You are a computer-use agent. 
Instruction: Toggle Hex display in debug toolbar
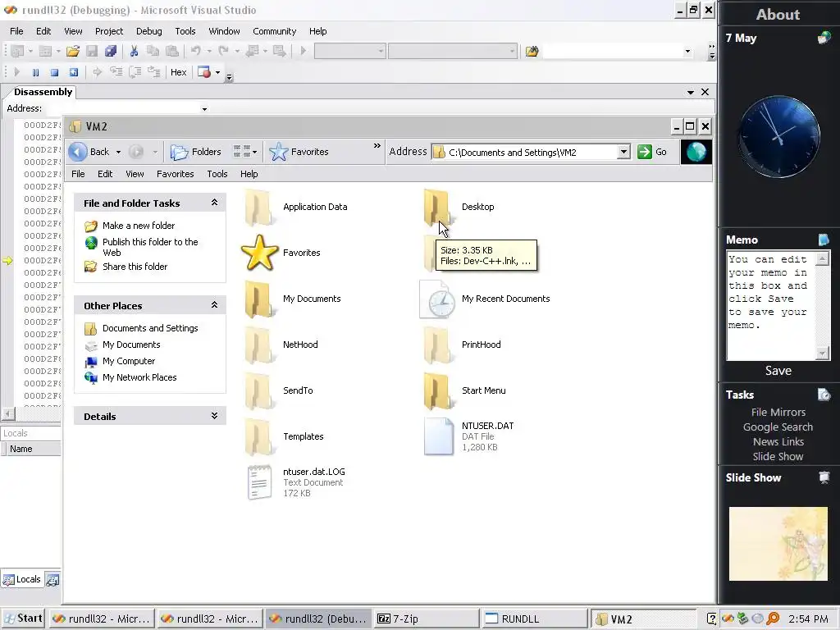click(178, 72)
